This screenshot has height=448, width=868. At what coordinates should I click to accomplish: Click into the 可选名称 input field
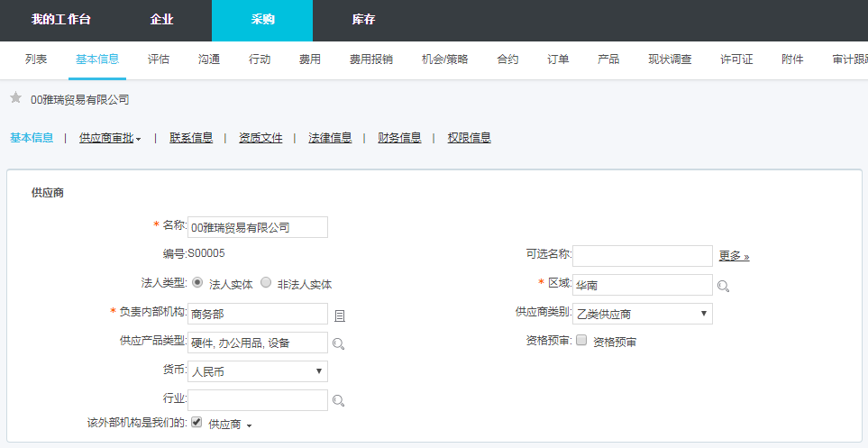[x=643, y=256]
